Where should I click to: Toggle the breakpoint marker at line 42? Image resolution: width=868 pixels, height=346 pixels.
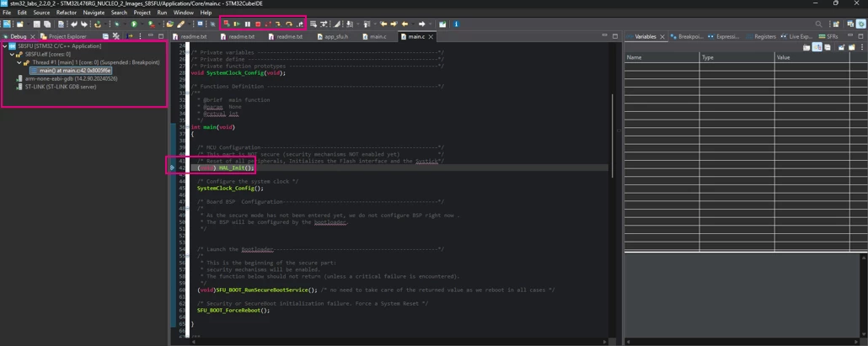tap(172, 168)
